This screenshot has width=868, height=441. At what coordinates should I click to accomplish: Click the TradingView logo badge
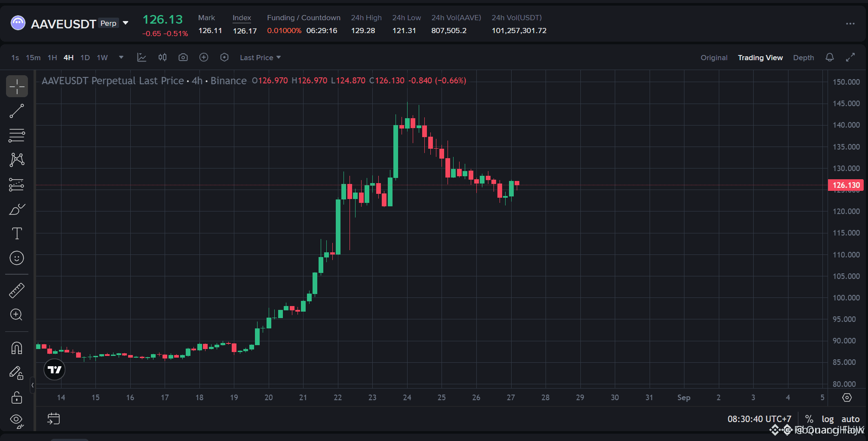pyautogui.click(x=55, y=370)
